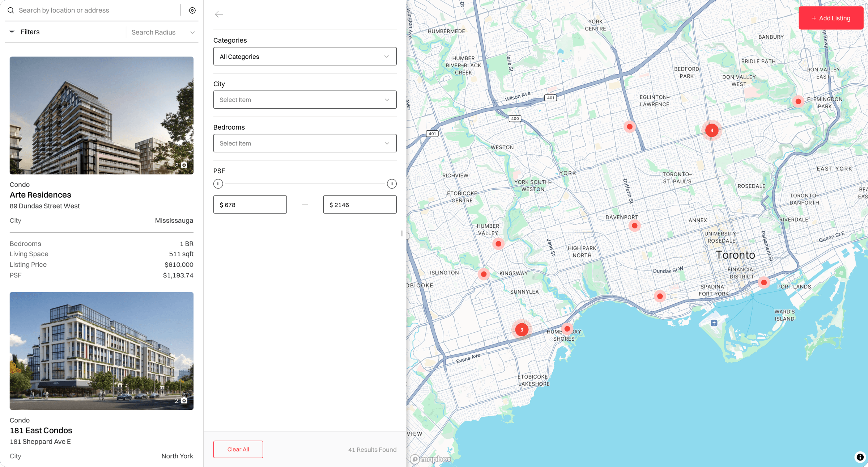The image size is (868, 467).
Task: Open photo count icon on 181 East Condos image
Action: [184, 401]
